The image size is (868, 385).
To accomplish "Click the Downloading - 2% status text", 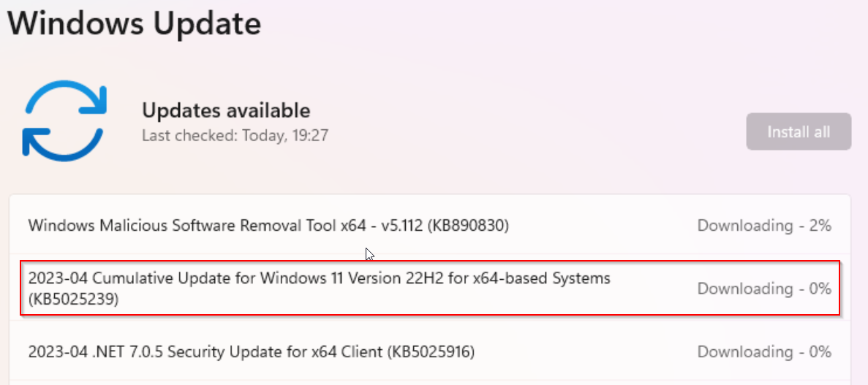I will tap(764, 226).
